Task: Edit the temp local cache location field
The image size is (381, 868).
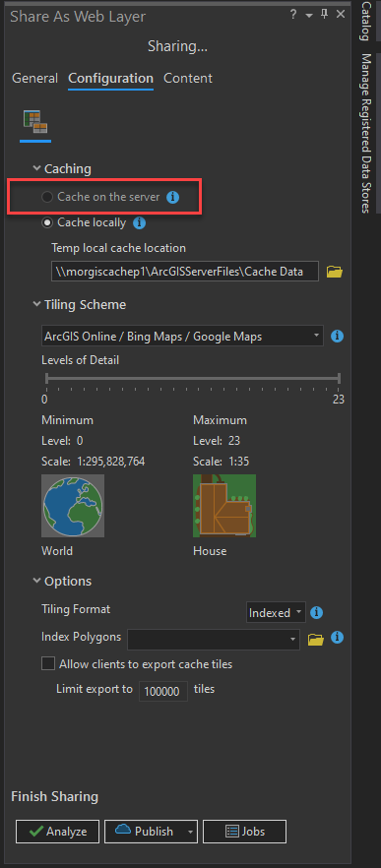Action: pyautogui.click(x=185, y=272)
